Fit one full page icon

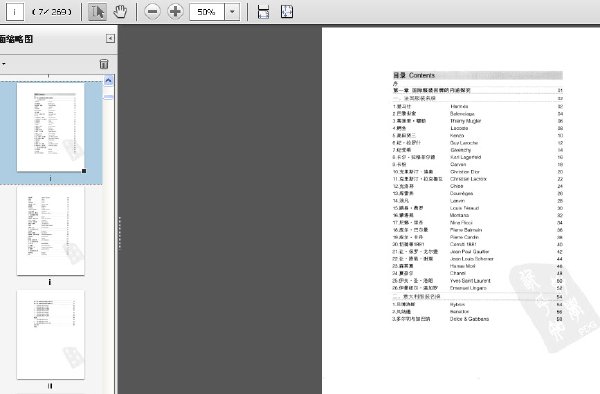287,12
